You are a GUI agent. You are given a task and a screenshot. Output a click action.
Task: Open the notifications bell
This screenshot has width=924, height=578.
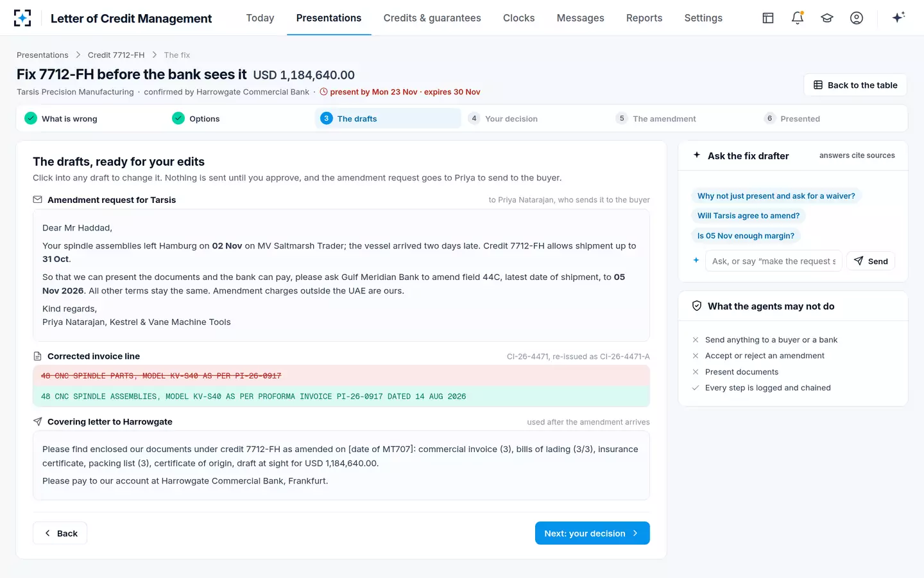click(x=798, y=18)
